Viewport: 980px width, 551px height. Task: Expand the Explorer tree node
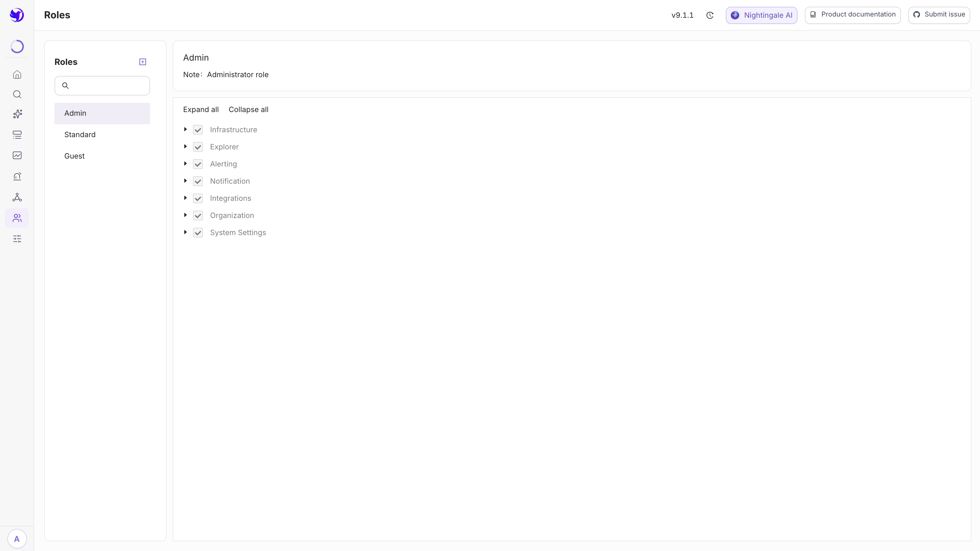[x=186, y=147]
